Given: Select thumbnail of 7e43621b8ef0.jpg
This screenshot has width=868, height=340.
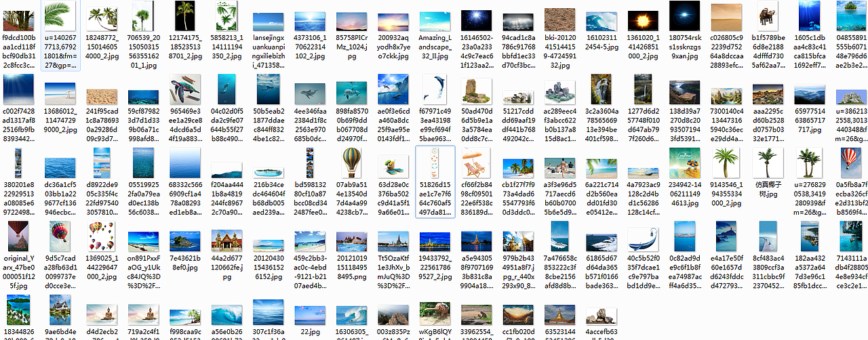Looking at the screenshot, I should coord(185,240).
